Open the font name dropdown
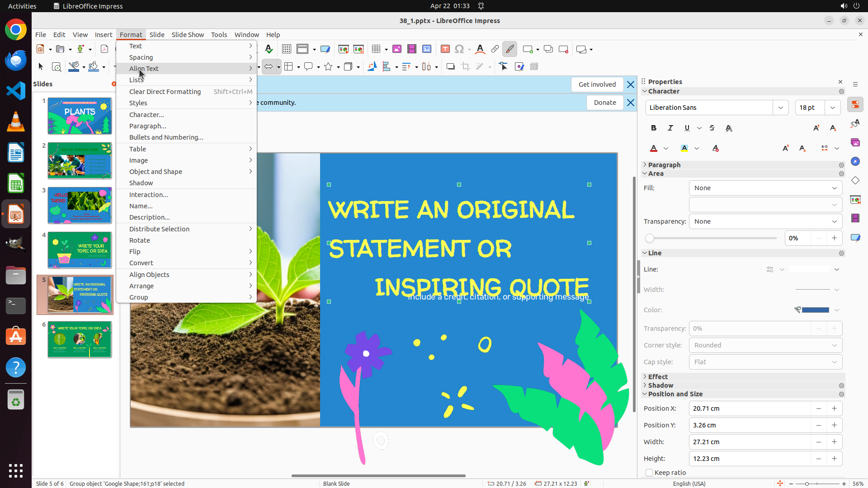The height and width of the screenshot is (488, 868). 780,108
